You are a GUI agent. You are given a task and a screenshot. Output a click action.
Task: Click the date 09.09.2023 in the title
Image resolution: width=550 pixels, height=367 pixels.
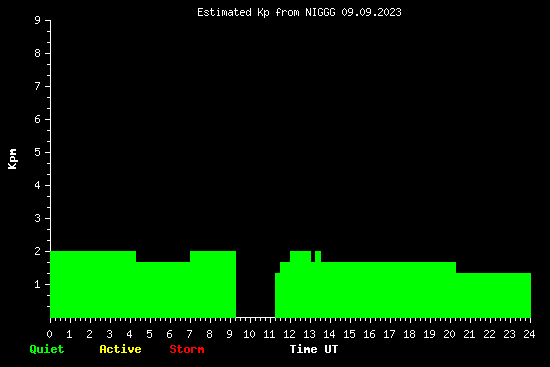coord(371,12)
